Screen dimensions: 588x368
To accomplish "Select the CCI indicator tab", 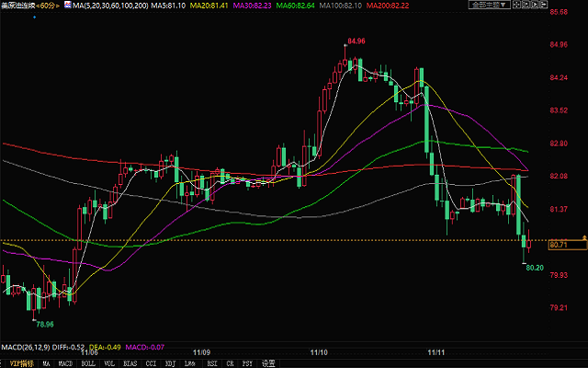I will [x=153, y=363].
